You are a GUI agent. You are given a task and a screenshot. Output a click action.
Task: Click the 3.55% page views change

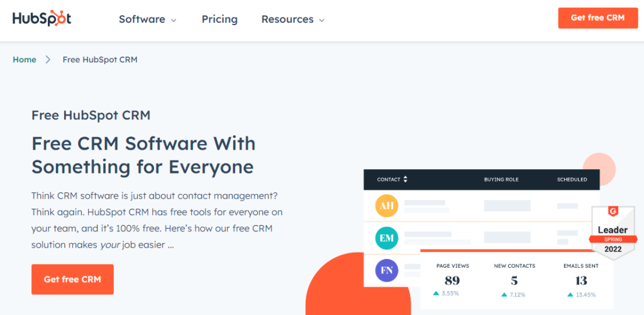coord(446,294)
